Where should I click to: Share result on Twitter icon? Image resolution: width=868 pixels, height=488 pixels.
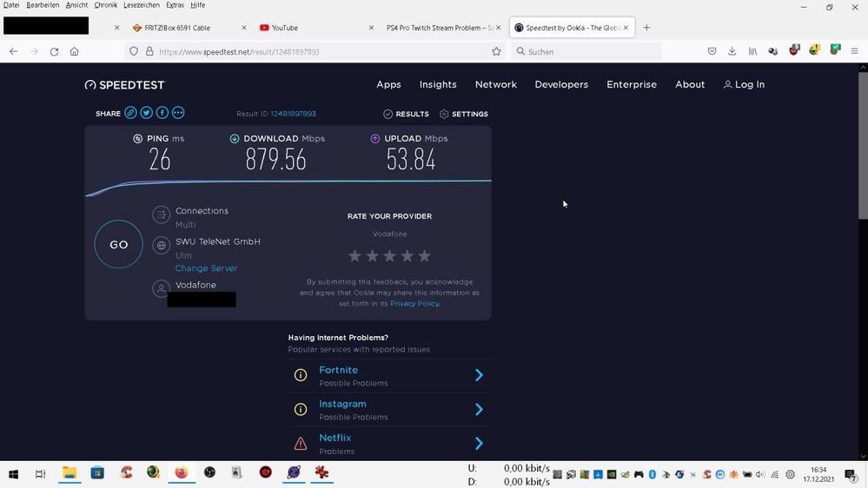pyautogui.click(x=146, y=113)
